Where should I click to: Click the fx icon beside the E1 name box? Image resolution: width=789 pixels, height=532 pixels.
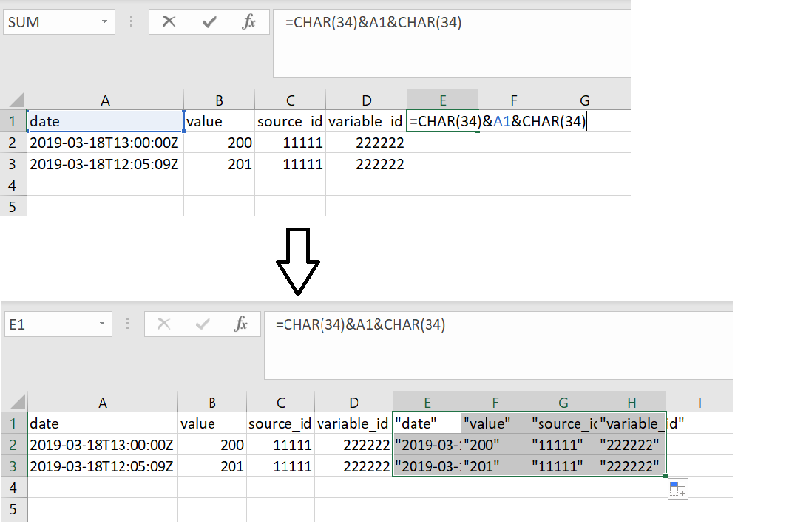240,324
